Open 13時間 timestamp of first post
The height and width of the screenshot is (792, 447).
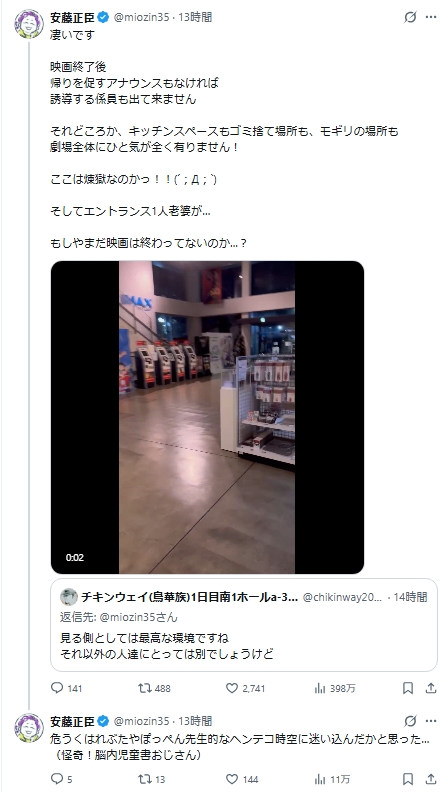coord(195,17)
